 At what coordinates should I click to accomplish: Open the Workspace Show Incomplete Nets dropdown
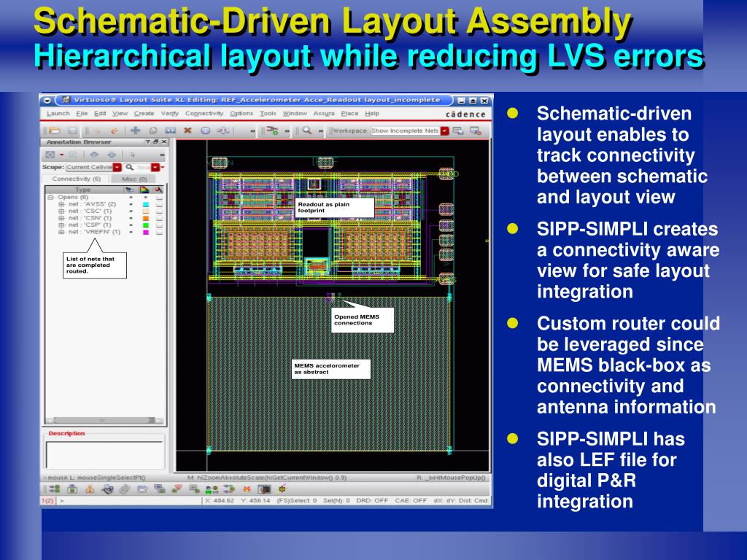pyautogui.click(x=444, y=131)
